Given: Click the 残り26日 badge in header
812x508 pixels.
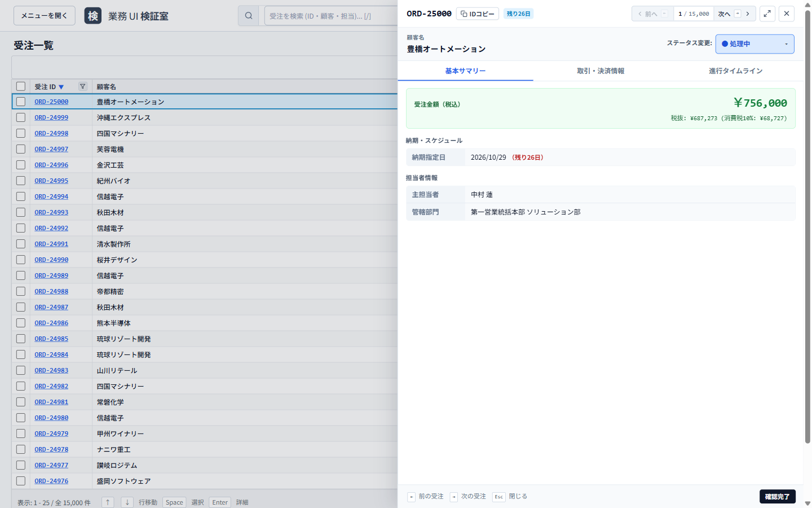Looking at the screenshot, I should tap(518, 14).
